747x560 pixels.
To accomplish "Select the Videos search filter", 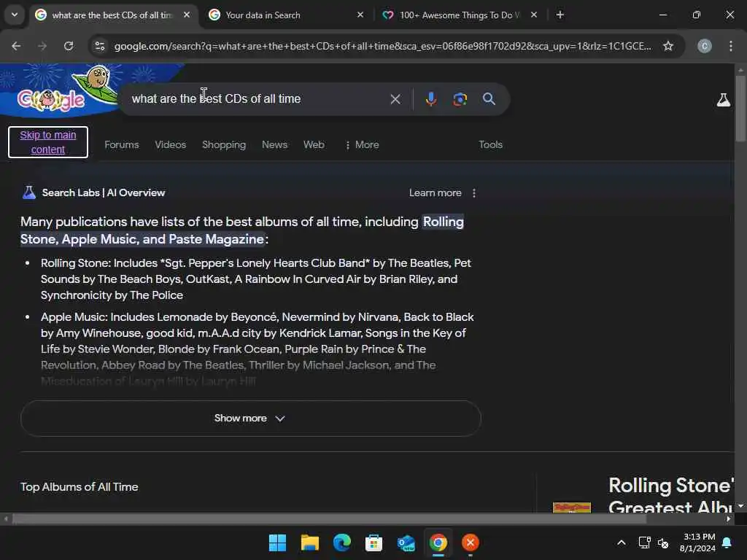I will 170,145.
